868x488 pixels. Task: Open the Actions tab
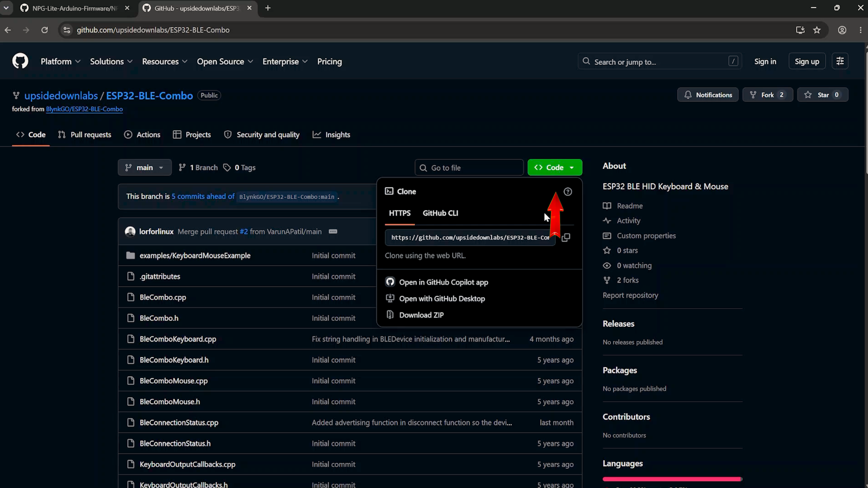[x=142, y=134]
